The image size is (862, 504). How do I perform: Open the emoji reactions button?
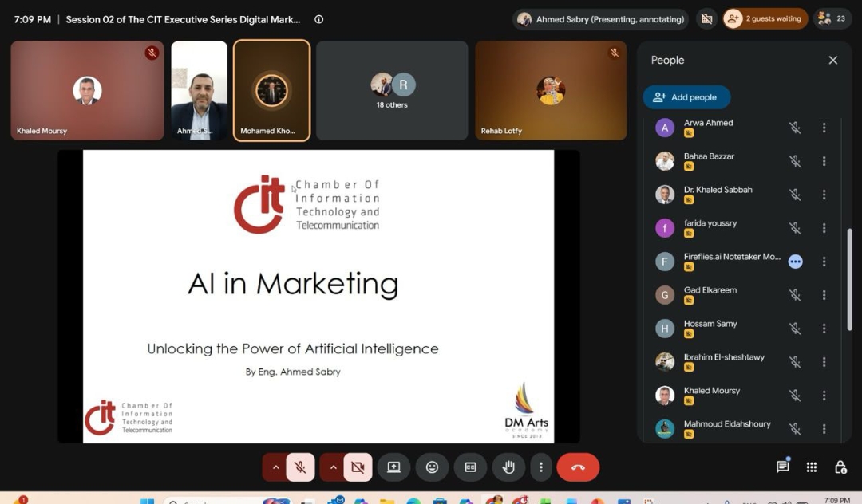[432, 467]
